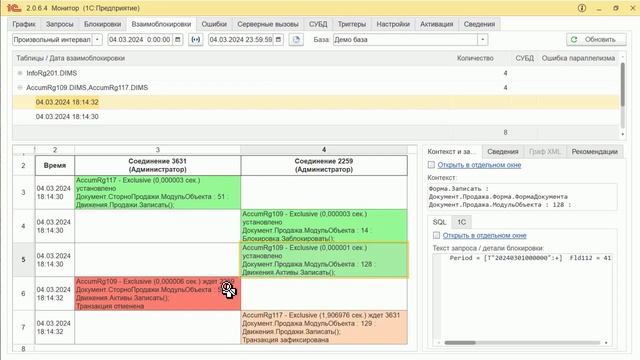This screenshot has height=360, width=640.
Task: Switch to the 1С tab
Action: [x=461, y=222]
